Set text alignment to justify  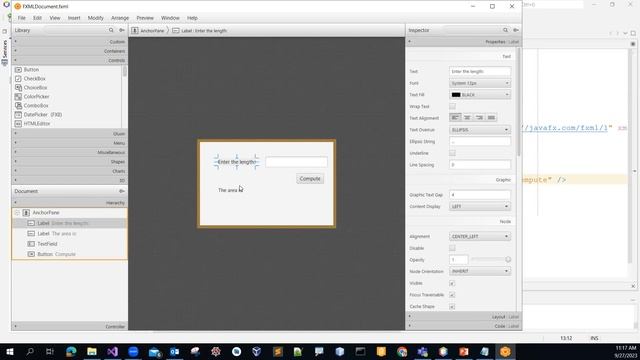(491, 118)
